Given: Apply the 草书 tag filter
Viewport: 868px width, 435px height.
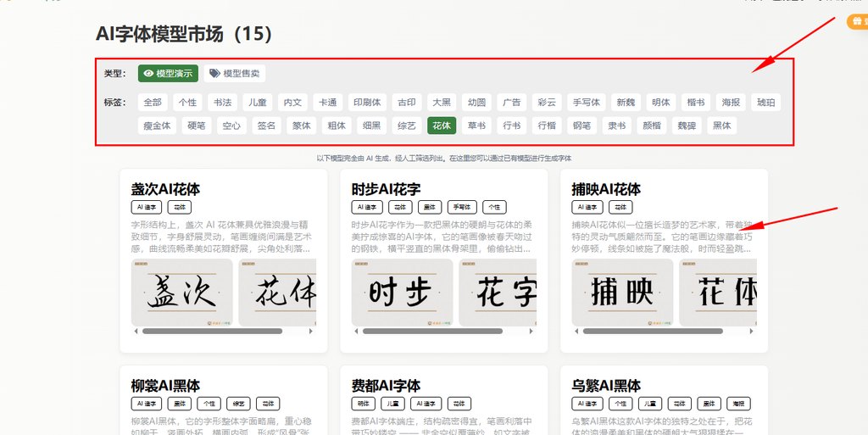Looking at the screenshot, I should 476,125.
